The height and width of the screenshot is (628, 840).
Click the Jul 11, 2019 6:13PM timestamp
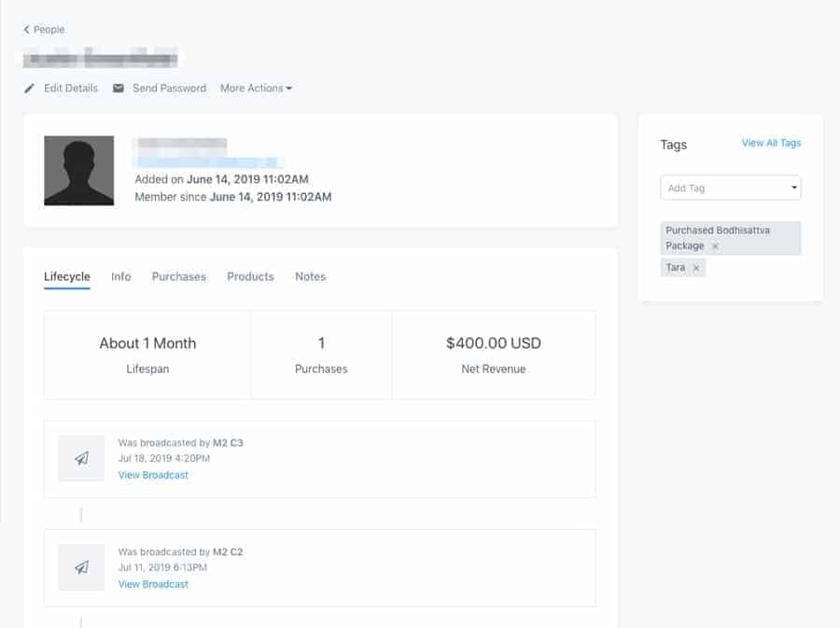pos(162,567)
